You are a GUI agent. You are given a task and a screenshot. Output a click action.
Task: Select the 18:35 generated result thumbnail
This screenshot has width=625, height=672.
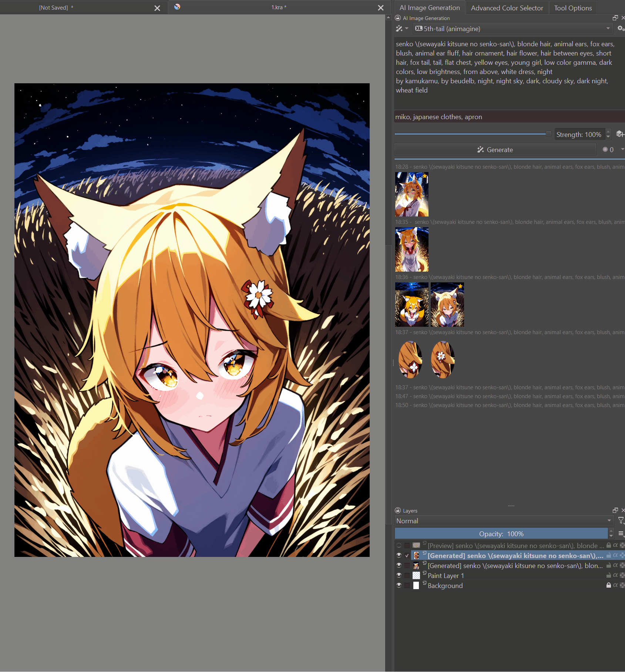pyautogui.click(x=412, y=249)
